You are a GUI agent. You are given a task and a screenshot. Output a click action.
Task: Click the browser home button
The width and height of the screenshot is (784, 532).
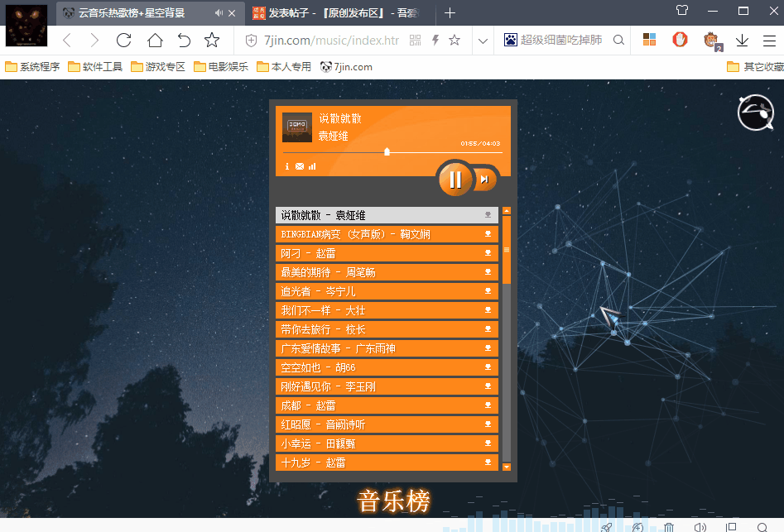point(155,41)
